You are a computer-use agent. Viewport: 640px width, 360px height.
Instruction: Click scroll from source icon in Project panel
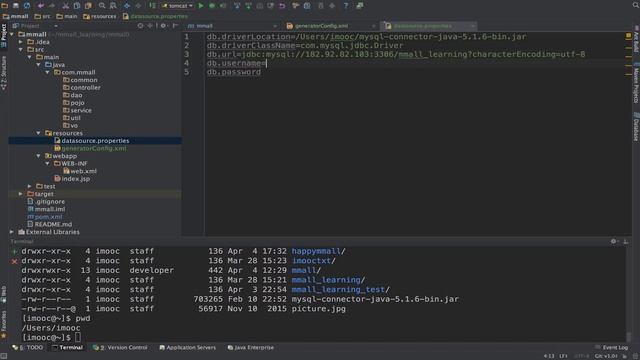click(x=140, y=26)
